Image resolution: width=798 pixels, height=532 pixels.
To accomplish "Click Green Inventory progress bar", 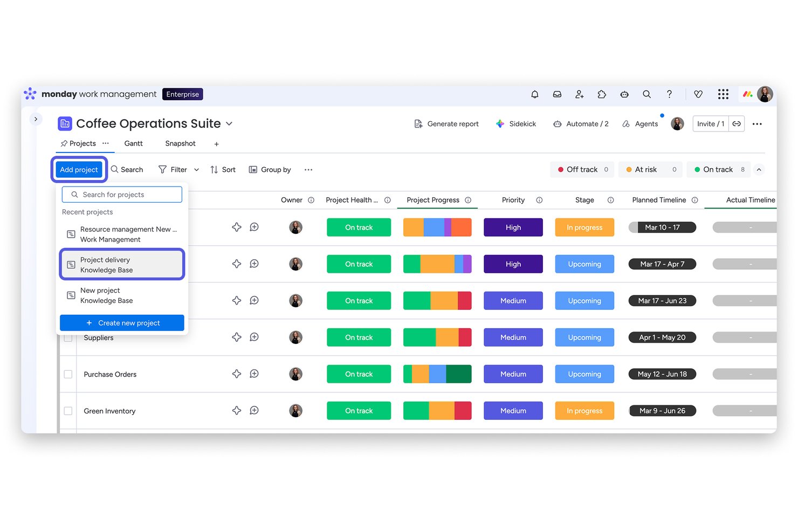I will (x=437, y=411).
